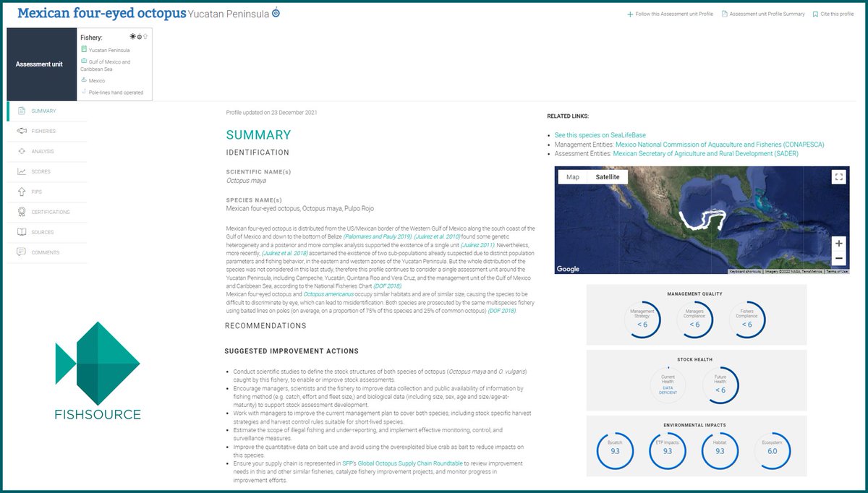Click the Ecosystem 6.0 score gauge

coord(773,451)
